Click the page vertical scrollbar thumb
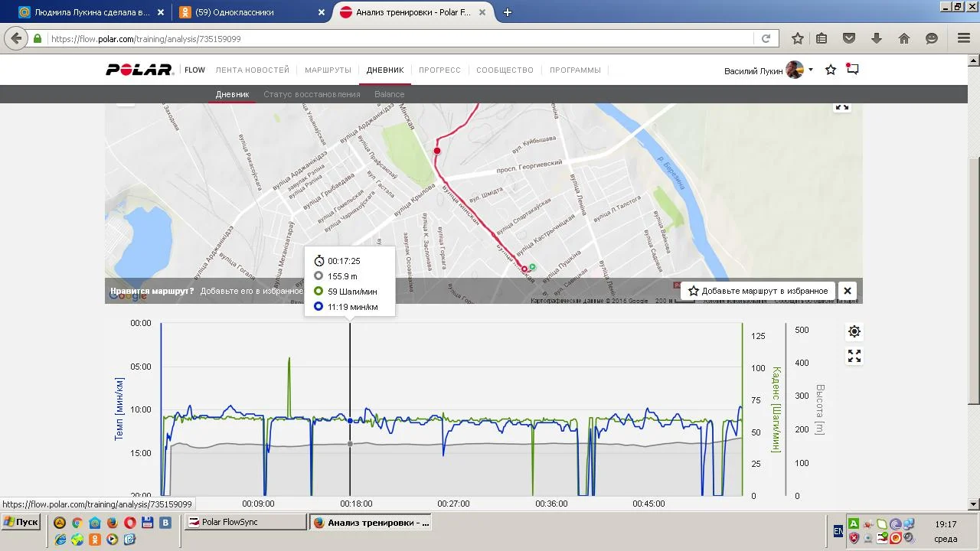 point(974,279)
